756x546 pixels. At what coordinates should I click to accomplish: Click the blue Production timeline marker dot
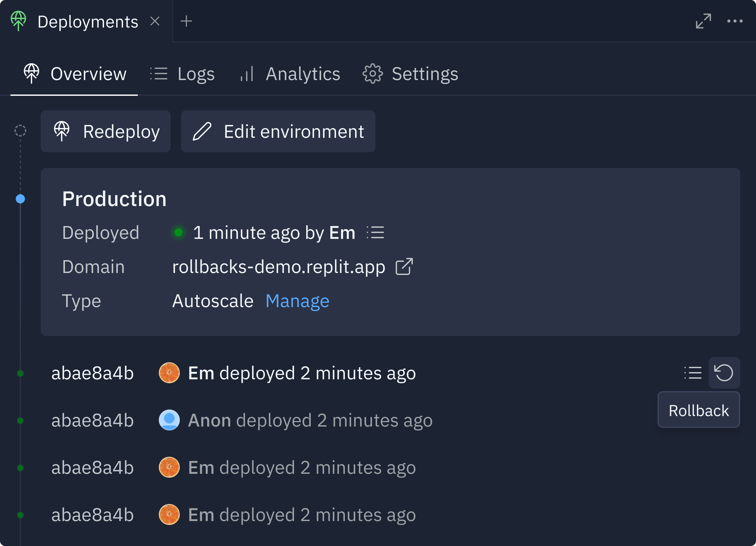click(20, 199)
